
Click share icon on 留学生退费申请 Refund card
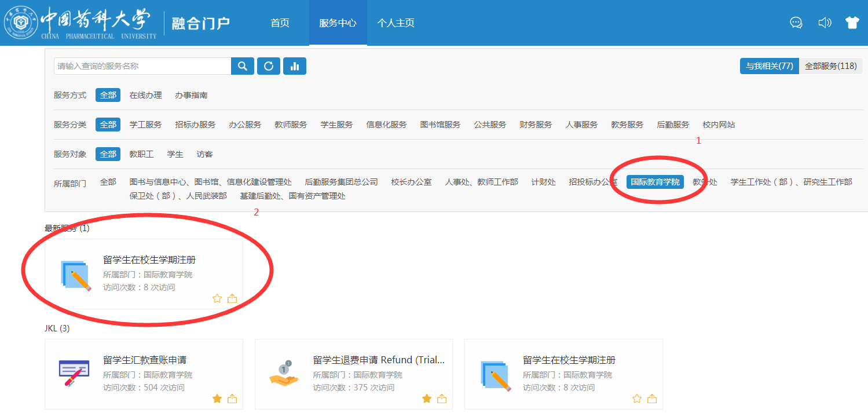[442, 399]
